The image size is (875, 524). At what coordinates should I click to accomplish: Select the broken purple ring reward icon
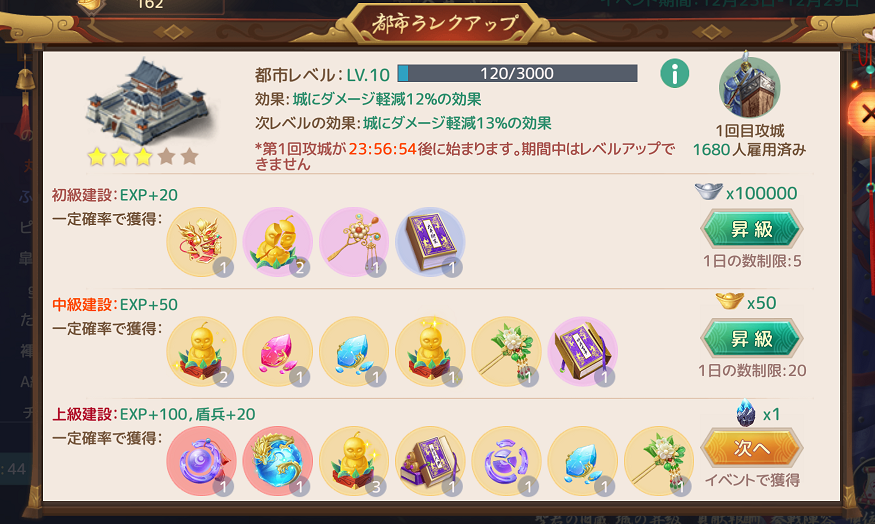coord(506,461)
